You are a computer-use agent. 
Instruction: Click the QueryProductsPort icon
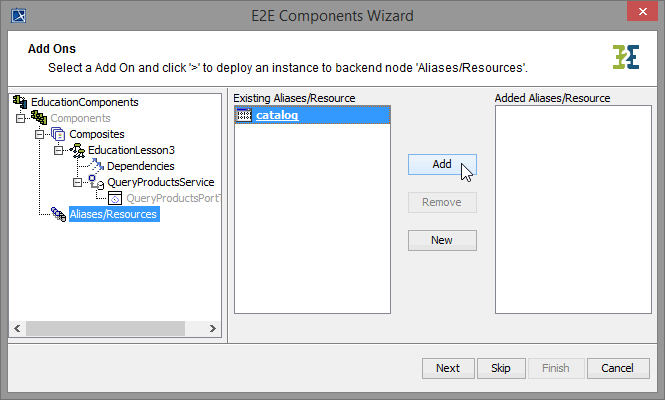click(115, 198)
